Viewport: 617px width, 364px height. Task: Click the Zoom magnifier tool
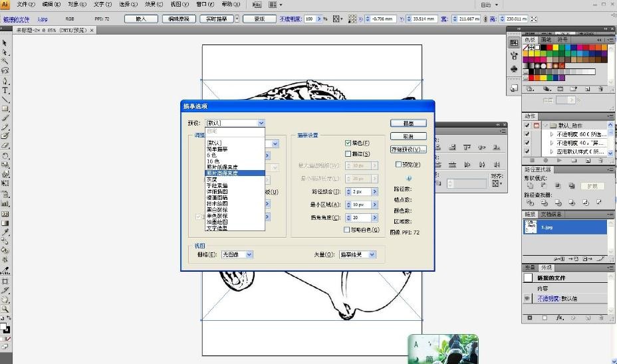5,309
